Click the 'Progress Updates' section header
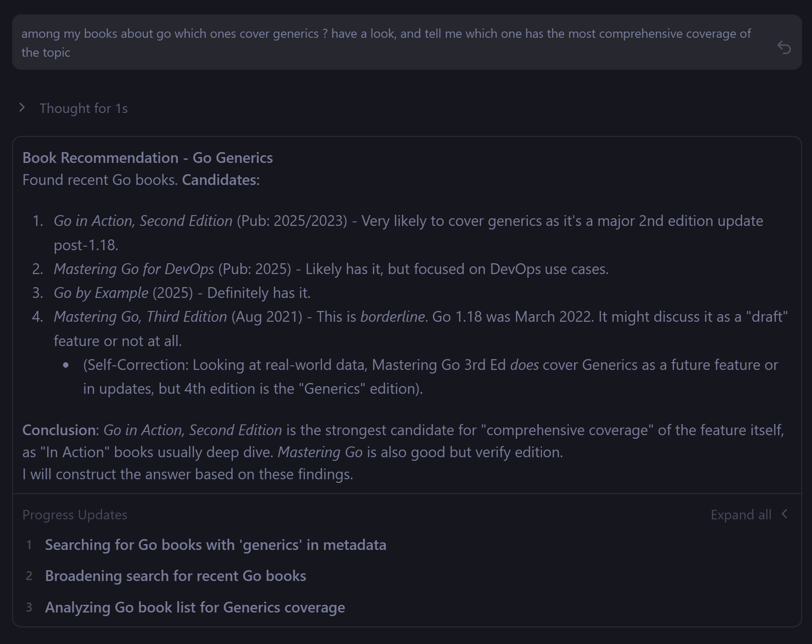The height and width of the screenshot is (644, 812). click(x=75, y=514)
